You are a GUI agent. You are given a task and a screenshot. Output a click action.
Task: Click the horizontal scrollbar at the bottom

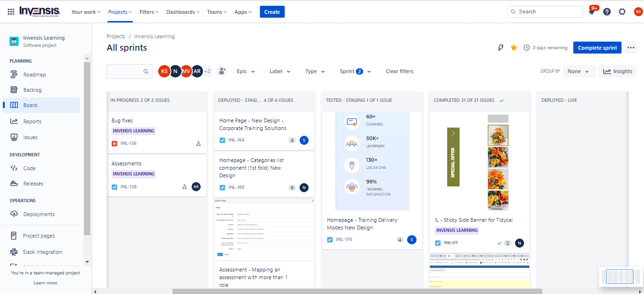click(357, 291)
